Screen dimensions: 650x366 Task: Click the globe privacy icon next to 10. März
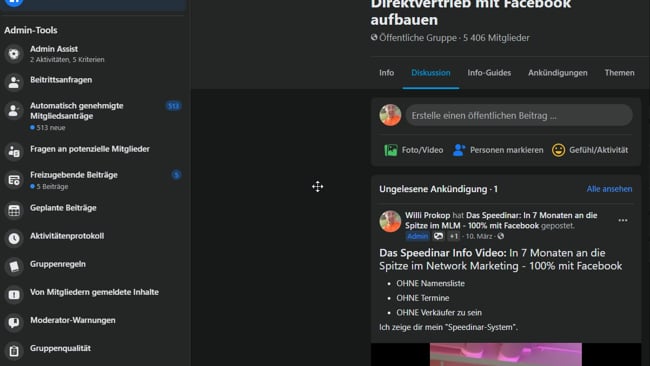(501, 236)
